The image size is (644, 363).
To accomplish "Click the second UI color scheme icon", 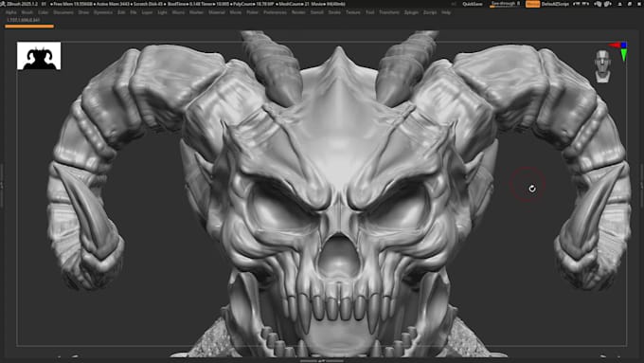I will coord(607,4).
